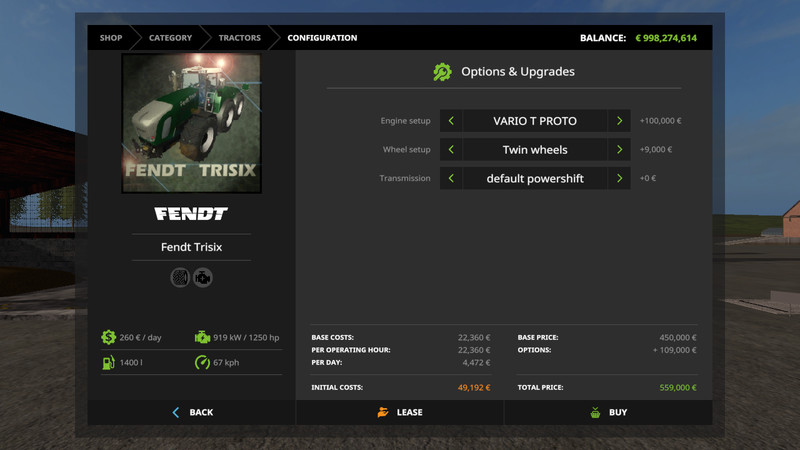Click the fuel pump capacity icon

[108, 362]
